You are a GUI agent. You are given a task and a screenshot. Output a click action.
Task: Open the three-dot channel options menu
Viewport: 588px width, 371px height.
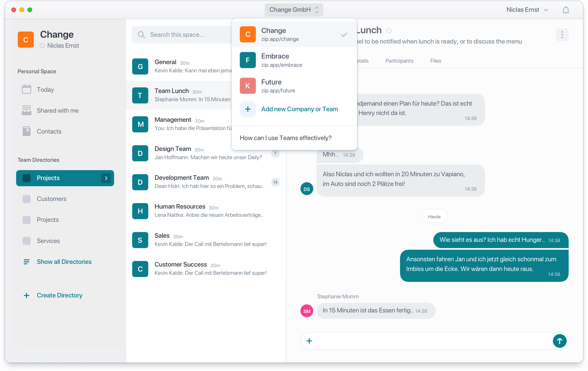562,35
